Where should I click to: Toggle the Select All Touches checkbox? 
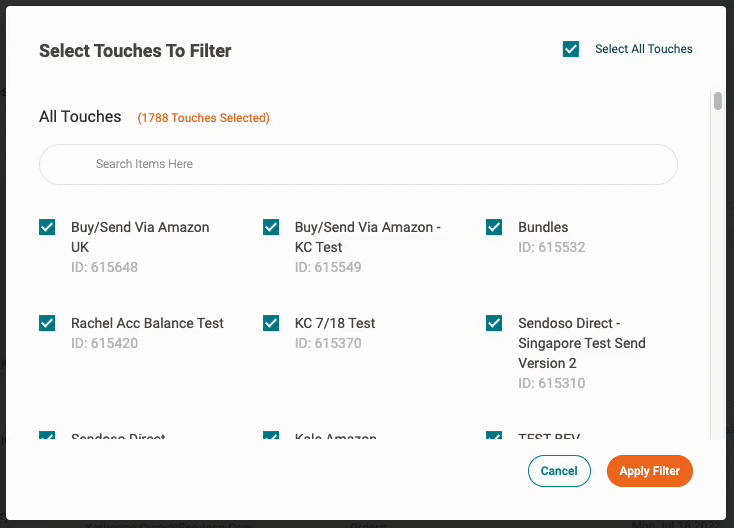click(x=571, y=49)
